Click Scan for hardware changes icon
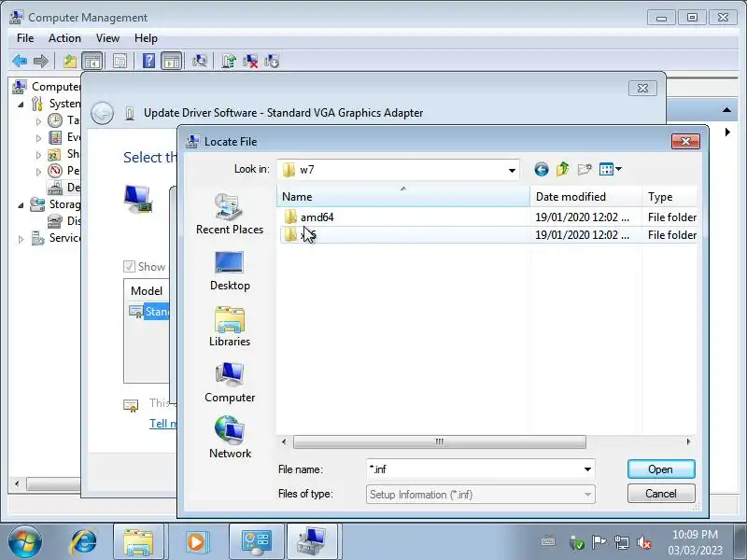 tap(199, 61)
